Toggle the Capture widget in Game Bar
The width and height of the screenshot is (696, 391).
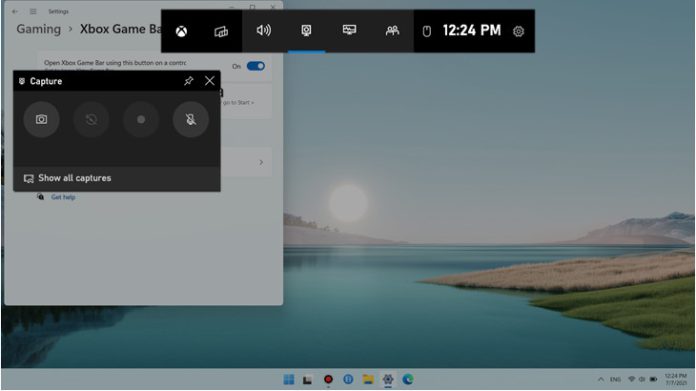306,30
